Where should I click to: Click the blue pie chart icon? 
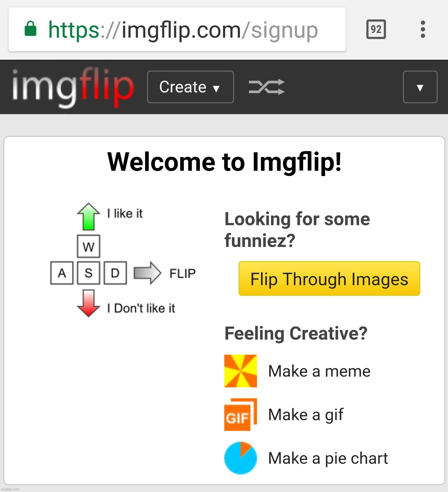[x=240, y=458]
